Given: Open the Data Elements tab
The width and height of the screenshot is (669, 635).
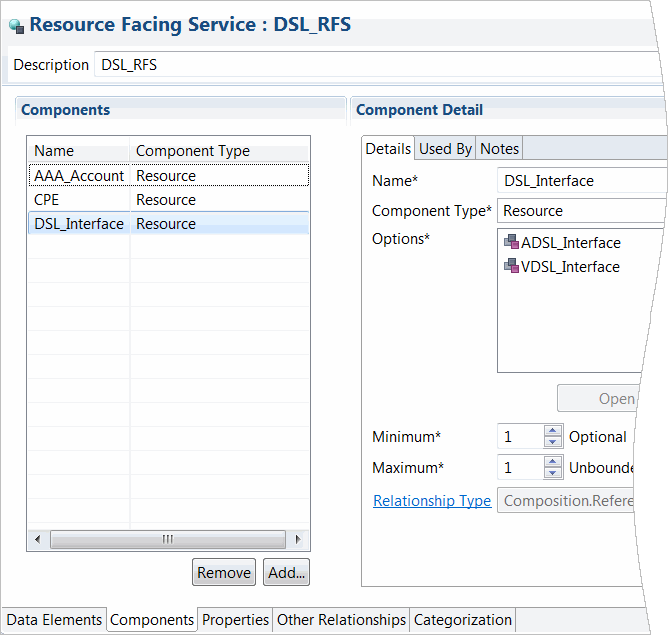Looking at the screenshot, I should [54, 620].
